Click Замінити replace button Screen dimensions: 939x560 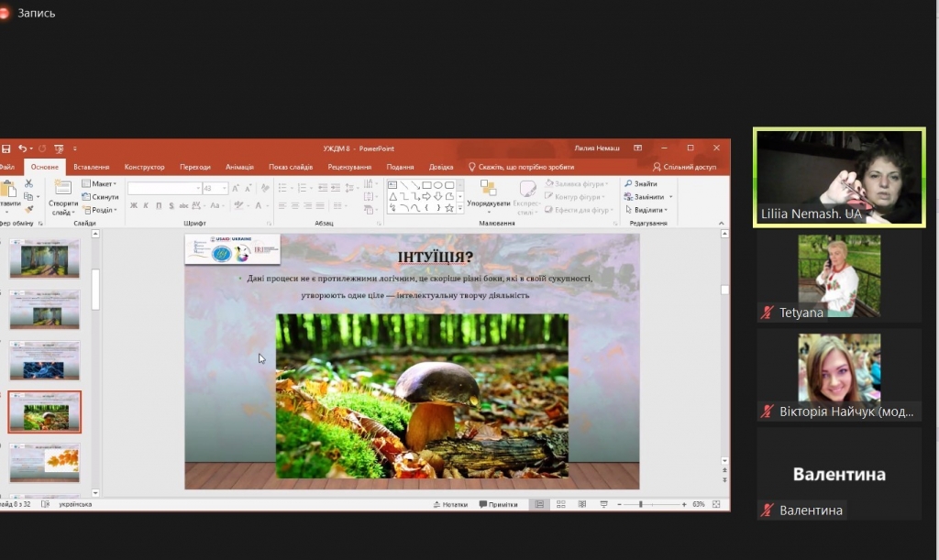648,197
